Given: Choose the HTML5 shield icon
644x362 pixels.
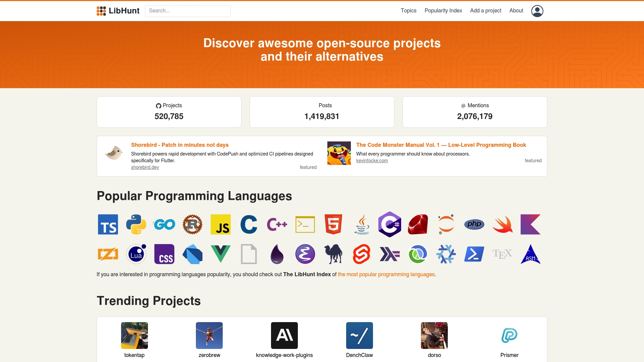Looking at the screenshot, I should tap(333, 224).
